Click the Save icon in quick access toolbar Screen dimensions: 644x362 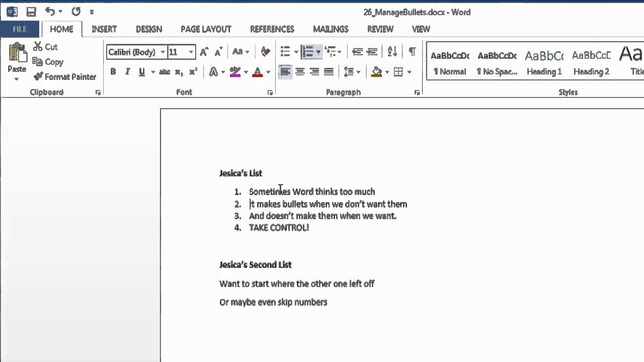pos(31,12)
